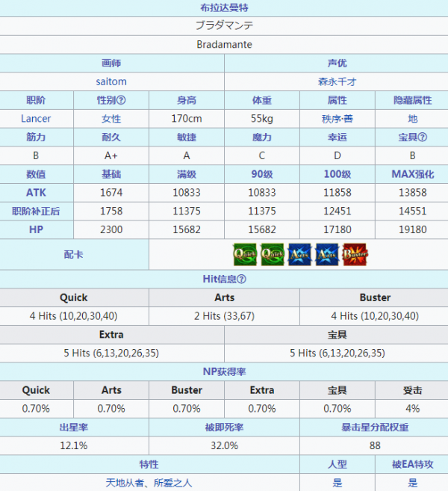Click the 隐藏属性 header cell
Image resolution: width=448 pixels, height=491 pixels.
coord(411,100)
